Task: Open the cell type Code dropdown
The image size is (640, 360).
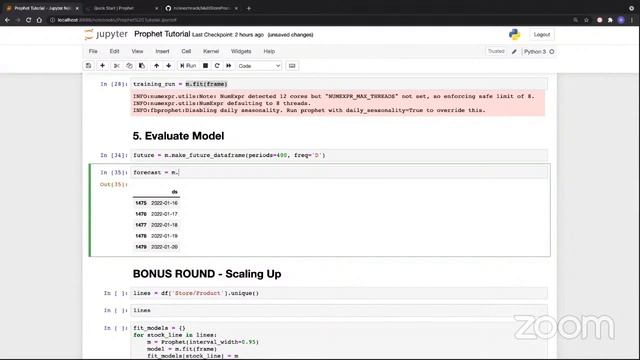Action: [259, 66]
